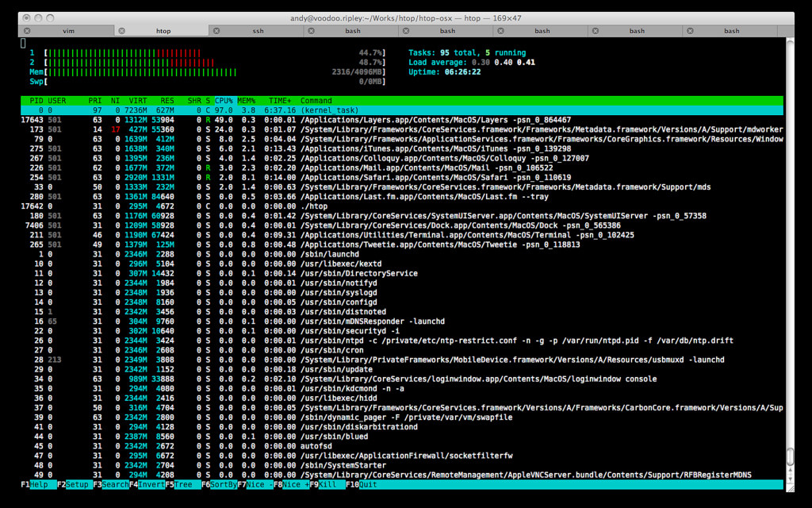Sort by the USER column header

[x=57, y=101]
